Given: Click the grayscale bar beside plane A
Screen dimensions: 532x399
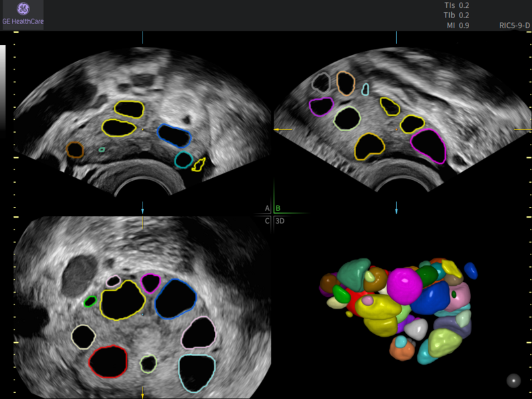Looking at the screenshot, I should [x=3, y=88].
